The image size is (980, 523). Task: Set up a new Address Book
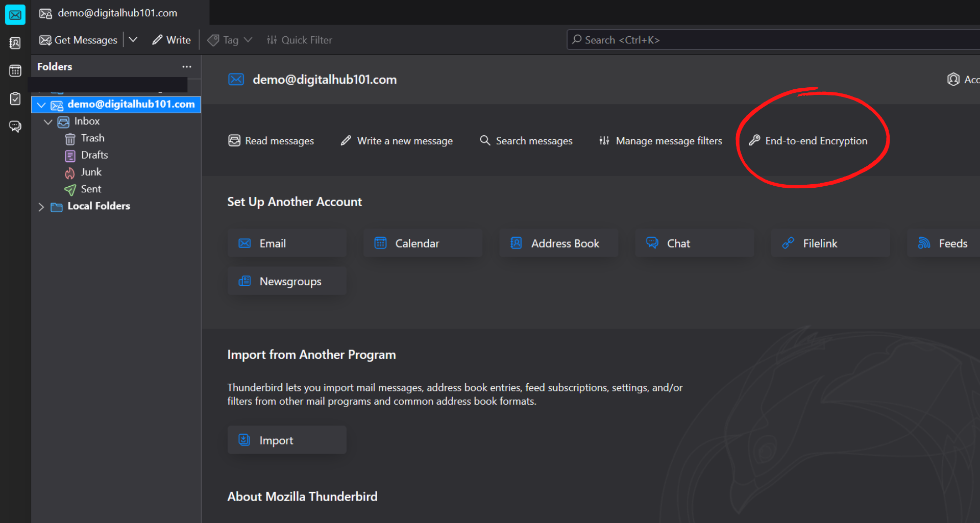pyautogui.click(x=558, y=243)
